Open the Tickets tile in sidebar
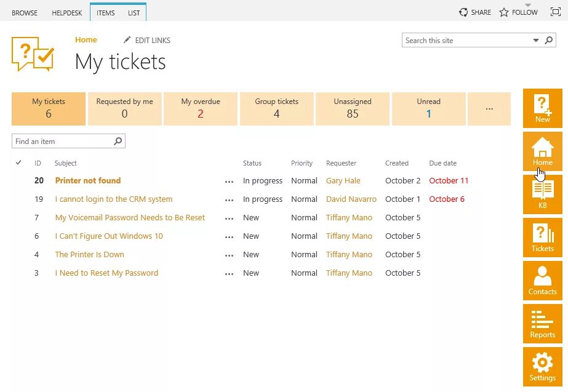The width and height of the screenshot is (568, 392). pos(542,237)
